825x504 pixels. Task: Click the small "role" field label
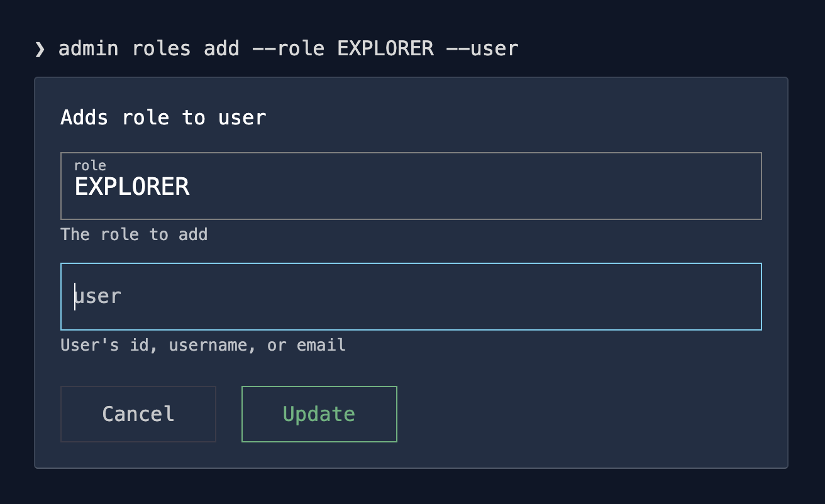[90, 165]
